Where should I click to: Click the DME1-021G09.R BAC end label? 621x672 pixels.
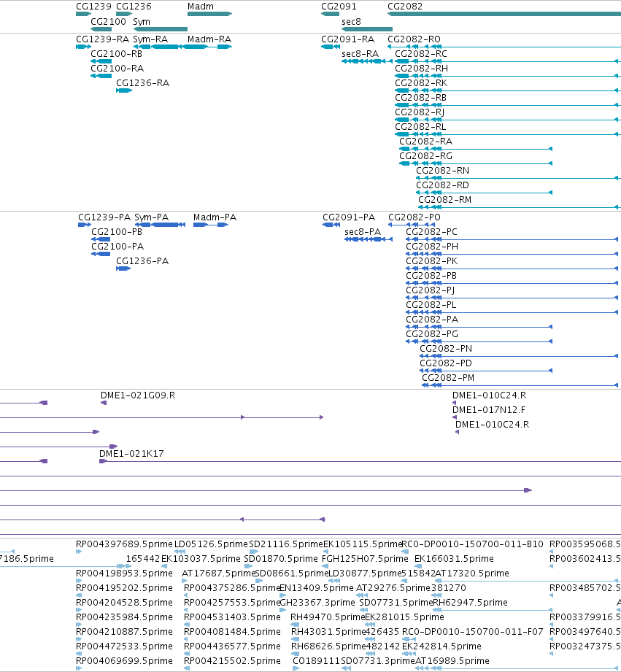click(138, 395)
